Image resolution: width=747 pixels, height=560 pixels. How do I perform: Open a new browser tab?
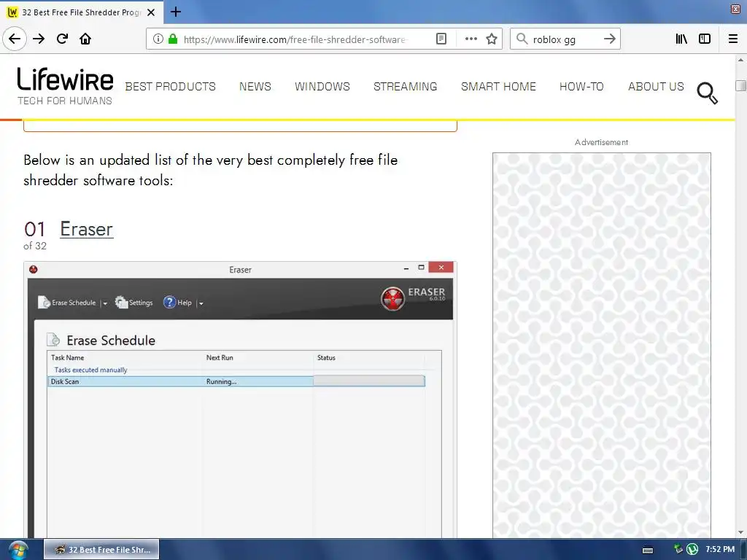[176, 12]
